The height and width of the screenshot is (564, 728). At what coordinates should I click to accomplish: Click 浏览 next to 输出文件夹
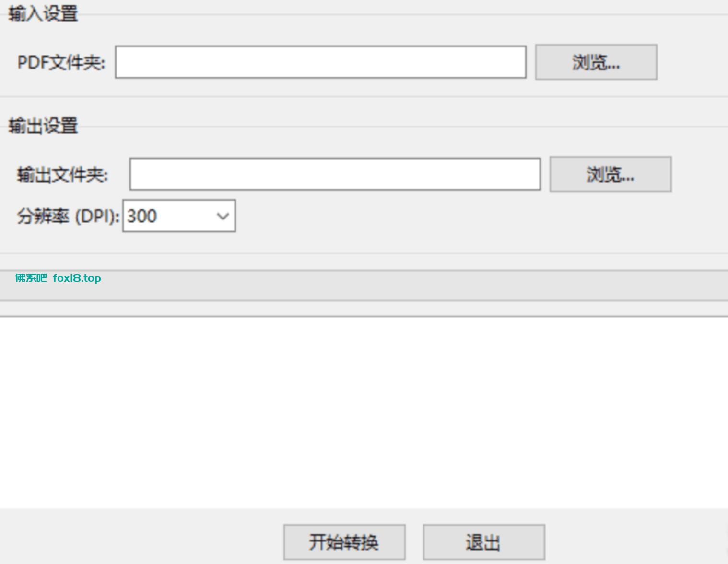(610, 174)
